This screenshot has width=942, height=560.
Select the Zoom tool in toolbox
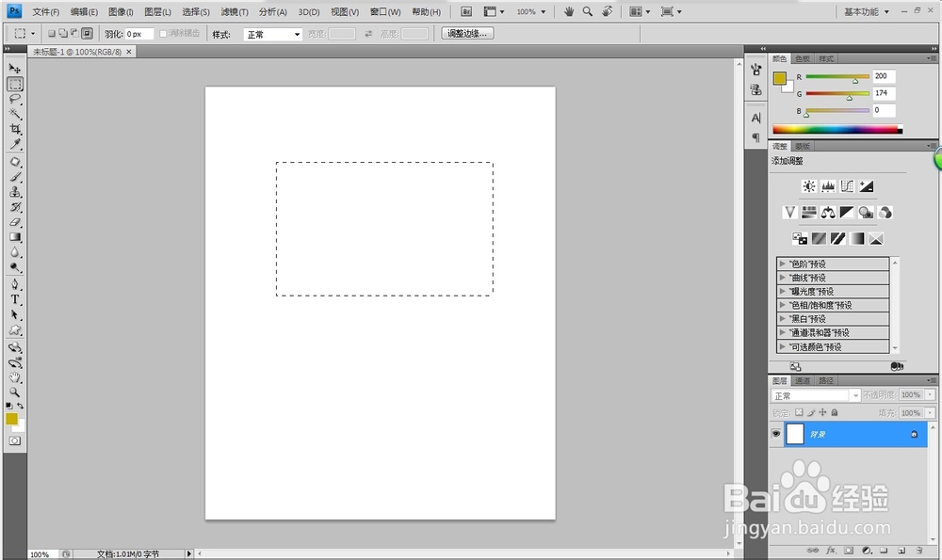click(15, 392)
